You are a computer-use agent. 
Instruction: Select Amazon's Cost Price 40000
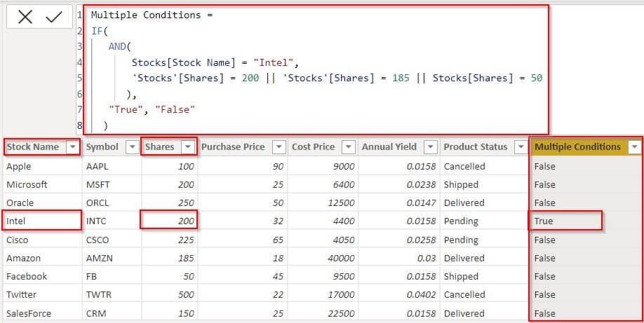click(323, 258)
